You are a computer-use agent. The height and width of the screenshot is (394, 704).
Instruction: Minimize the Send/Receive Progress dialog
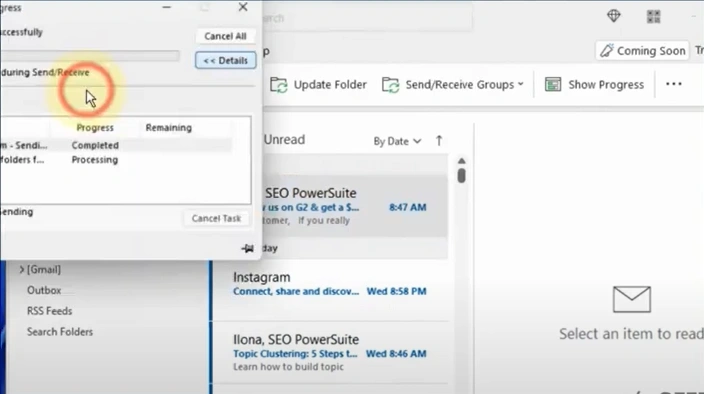tap(167, 7)
